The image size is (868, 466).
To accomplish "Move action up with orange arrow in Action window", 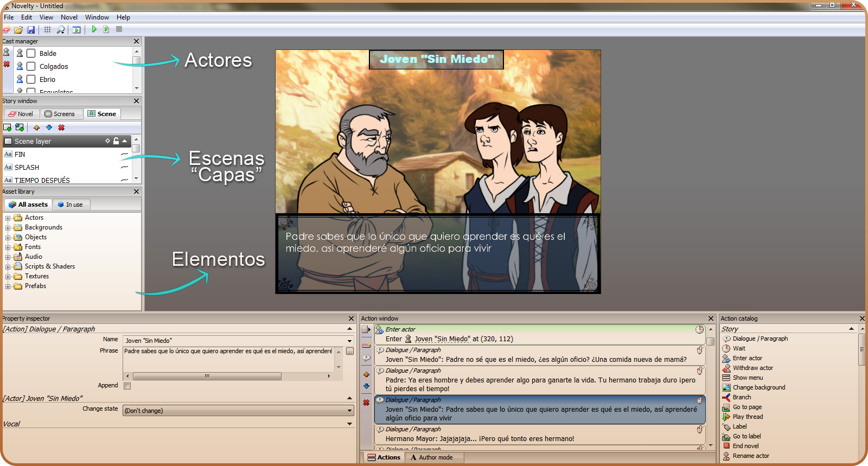I will (366, 374).
